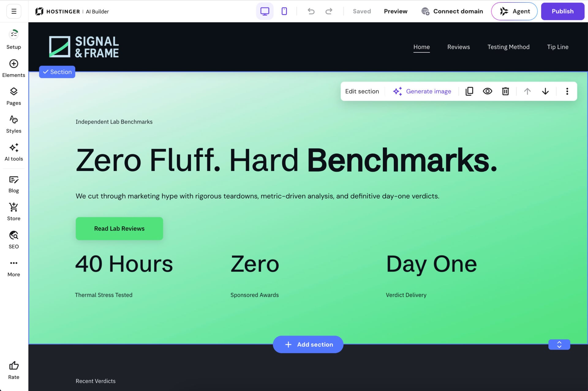Image resolution: width=588 pixels, height=391 pixels.
Task: Redo the last change
Action: click(329, 11)
